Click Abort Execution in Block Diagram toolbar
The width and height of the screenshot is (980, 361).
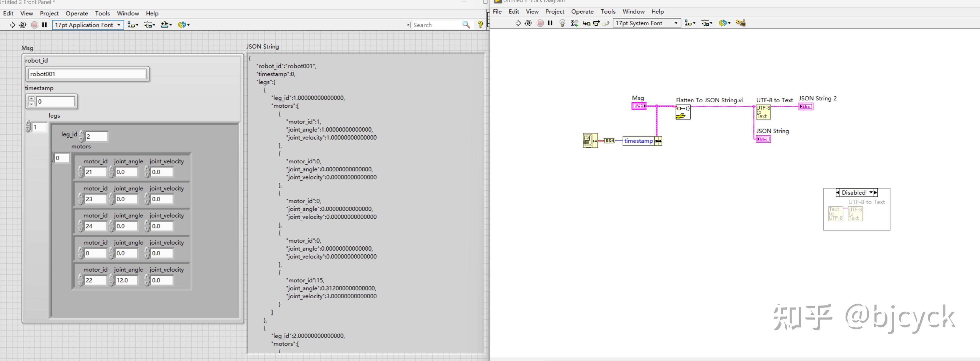(x=540, y=23)
